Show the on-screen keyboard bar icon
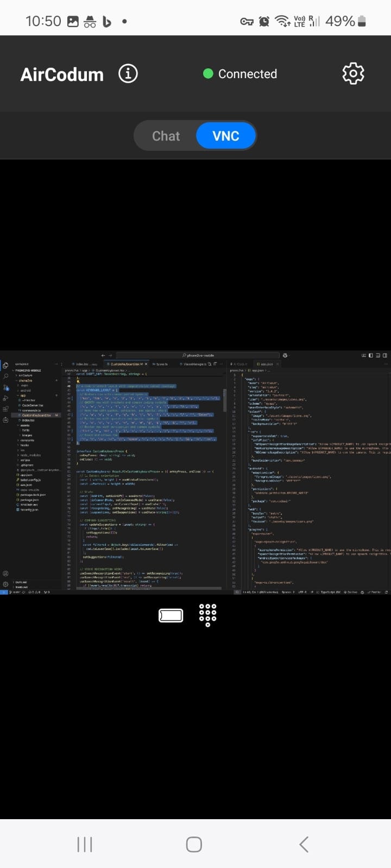Screen dimensions: 391x868 point(171,615)
